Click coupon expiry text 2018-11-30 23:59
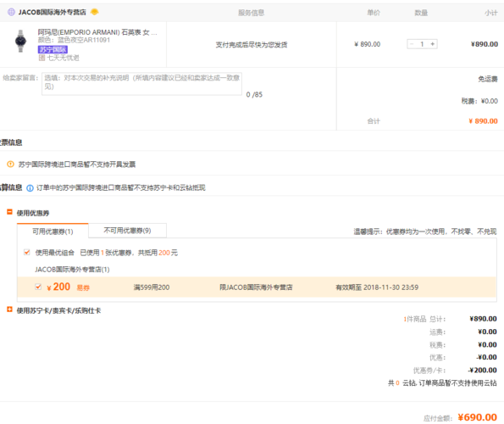Image resolution: width=504 pixels, height=424 pixels. pos(377,287)
